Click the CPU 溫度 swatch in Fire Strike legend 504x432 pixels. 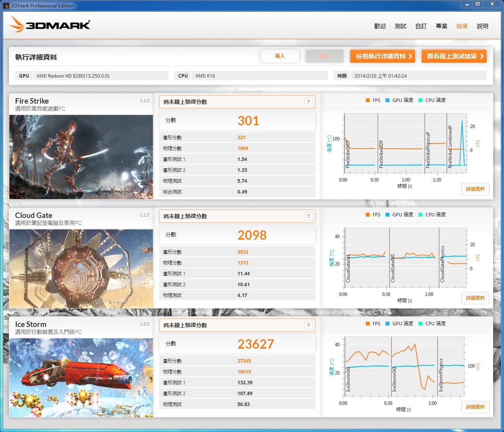click(x=420, y=100)
